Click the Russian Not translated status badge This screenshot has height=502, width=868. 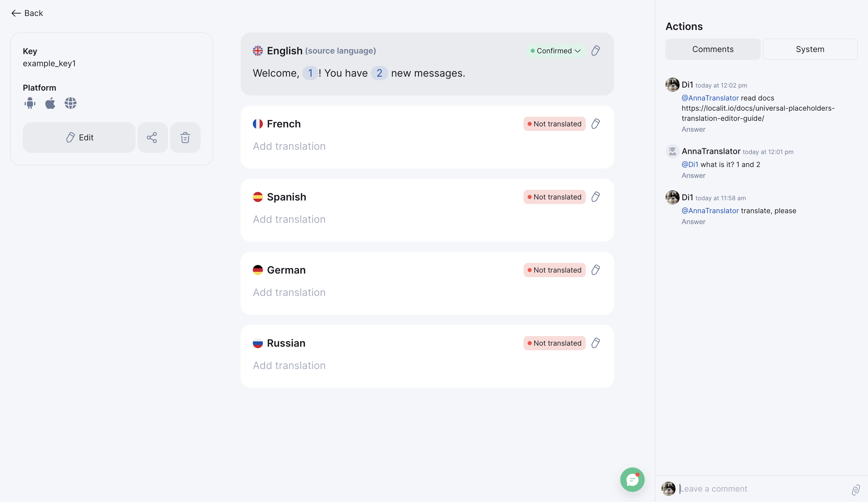554,343
